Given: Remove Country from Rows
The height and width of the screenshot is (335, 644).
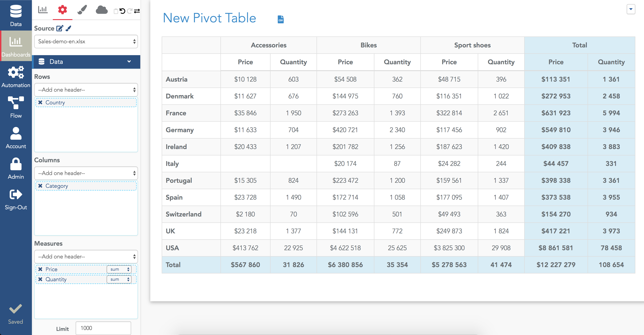Looking at the screenshot, I should [x=40, y=102].
